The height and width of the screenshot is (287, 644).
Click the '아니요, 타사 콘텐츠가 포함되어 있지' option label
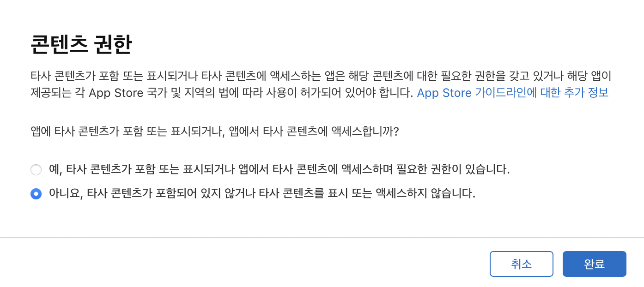(x=262, y=193)
